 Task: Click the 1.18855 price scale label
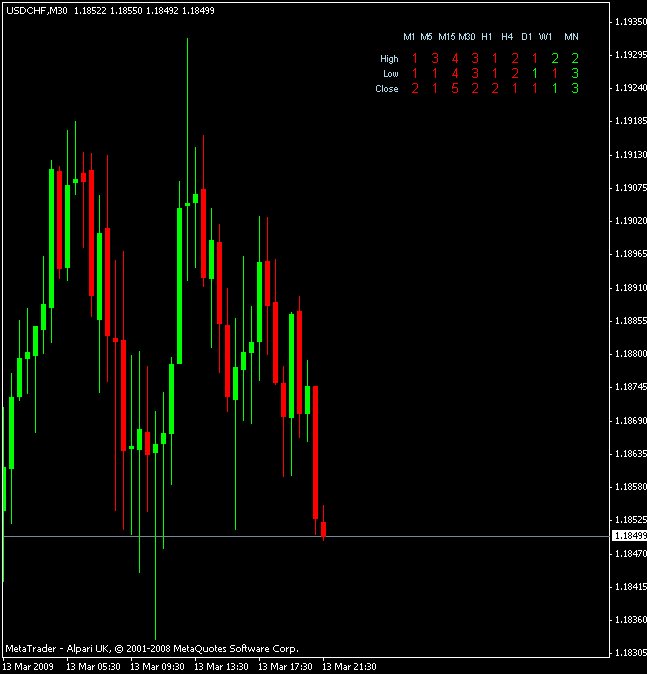(631, 321)
